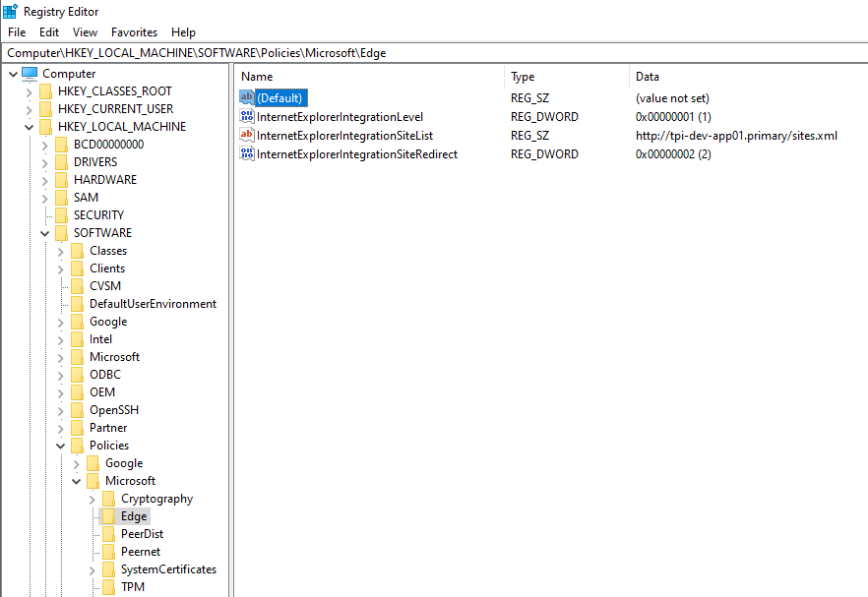Open the Favorites menu
This screenshot has height=597, width=868.
pos(134,32)
